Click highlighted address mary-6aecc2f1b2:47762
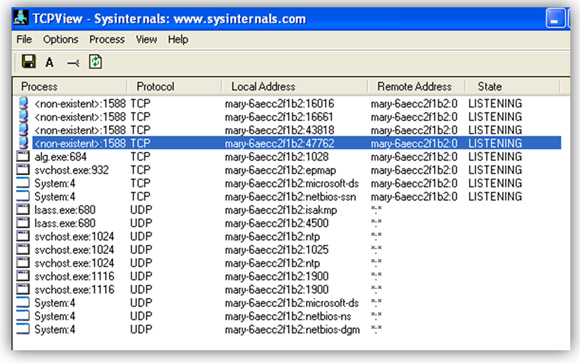The width and height of the screenshot is (580, 363). click(279, 144)
